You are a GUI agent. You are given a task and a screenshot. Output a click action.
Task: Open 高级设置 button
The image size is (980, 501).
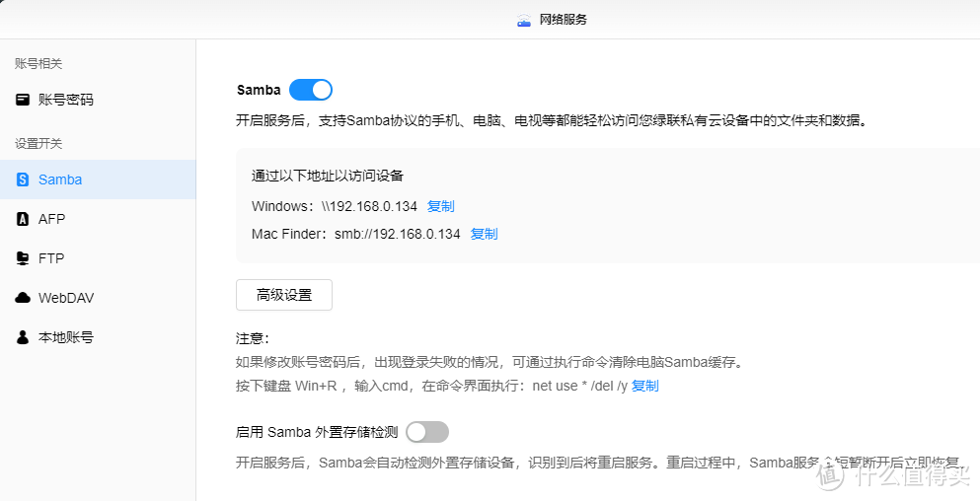284,295
